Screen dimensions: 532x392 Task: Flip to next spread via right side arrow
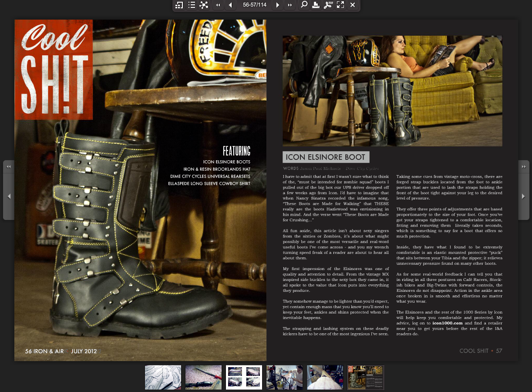coord(524,196)
